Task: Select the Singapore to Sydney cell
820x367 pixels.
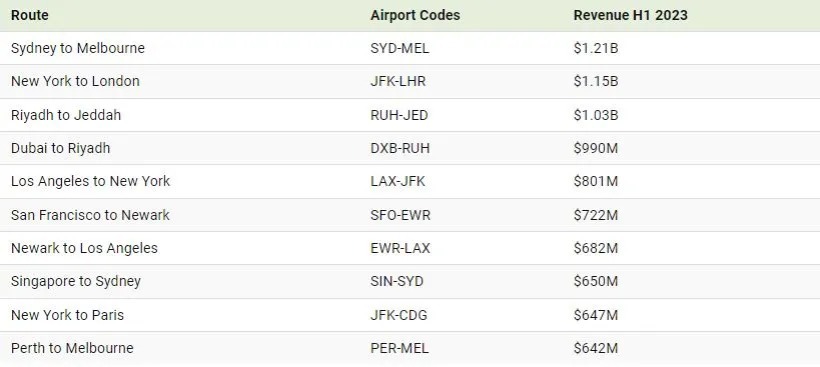Action: point(76,281)
